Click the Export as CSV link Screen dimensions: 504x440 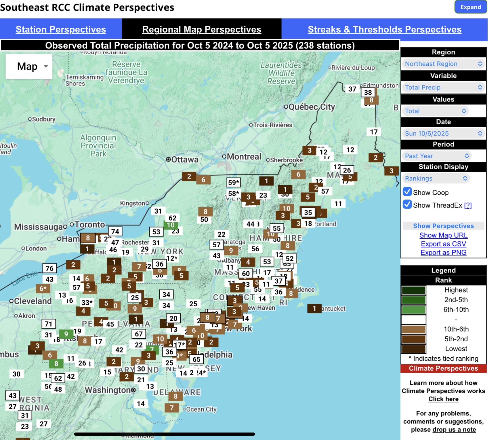(443, 244)
